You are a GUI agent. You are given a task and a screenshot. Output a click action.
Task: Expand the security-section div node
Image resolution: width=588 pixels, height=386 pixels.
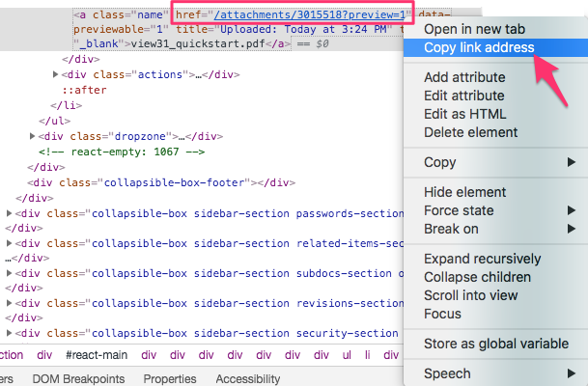(x=10, y=333)
